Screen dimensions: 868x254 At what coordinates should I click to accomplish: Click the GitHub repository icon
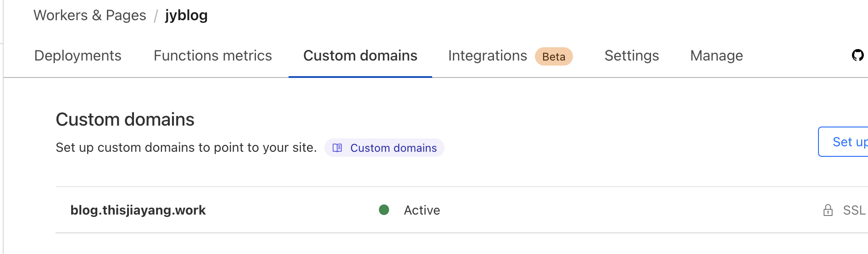(857, 55)
